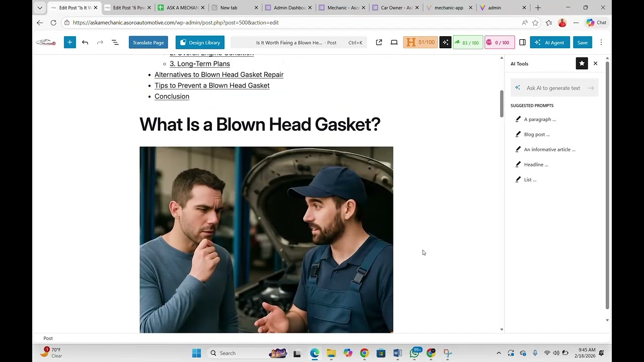Open headline analyzer score 51/100
Image resolution: width=644 pixels, height=362 pixels.
click(x=420, y=43)
